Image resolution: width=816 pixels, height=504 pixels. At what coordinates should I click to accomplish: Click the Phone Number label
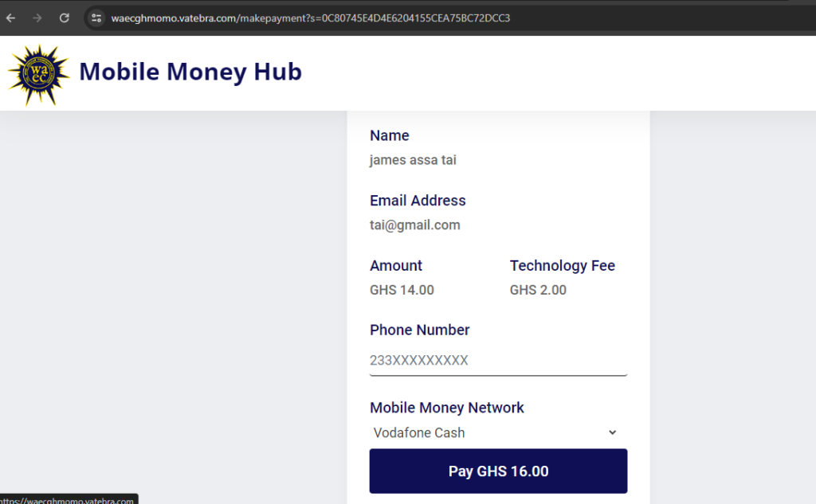pyautogui.click(x=419, y=330)
